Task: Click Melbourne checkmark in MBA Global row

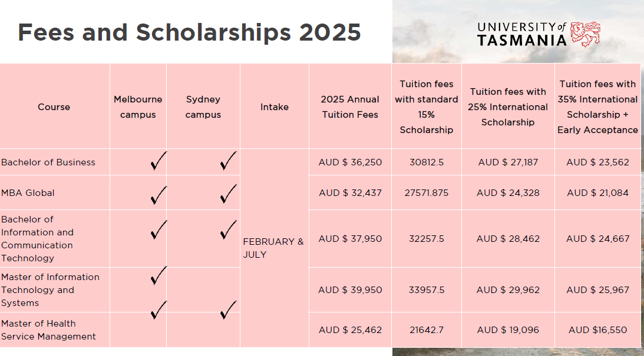Action: tap(158, 195)
